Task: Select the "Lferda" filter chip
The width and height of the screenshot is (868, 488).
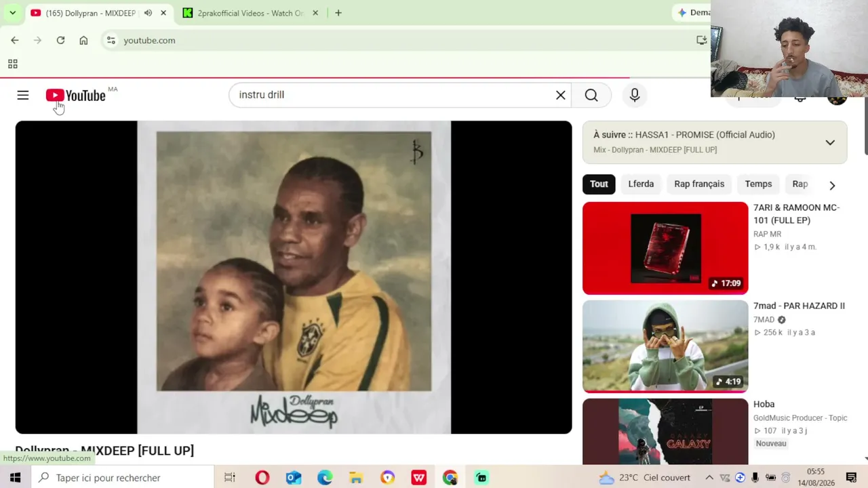Action: pyautogui.click(x=641, y=184)
